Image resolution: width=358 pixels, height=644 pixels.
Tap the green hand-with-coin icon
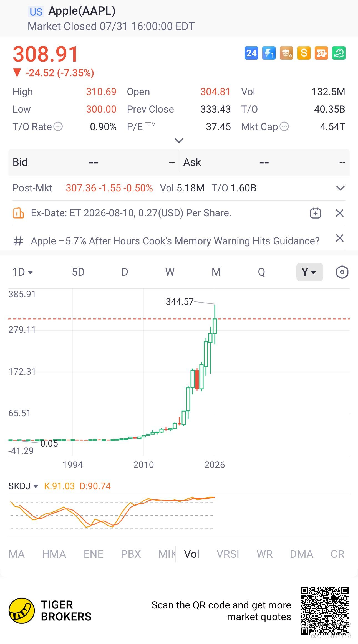click(x=339, y=53)
